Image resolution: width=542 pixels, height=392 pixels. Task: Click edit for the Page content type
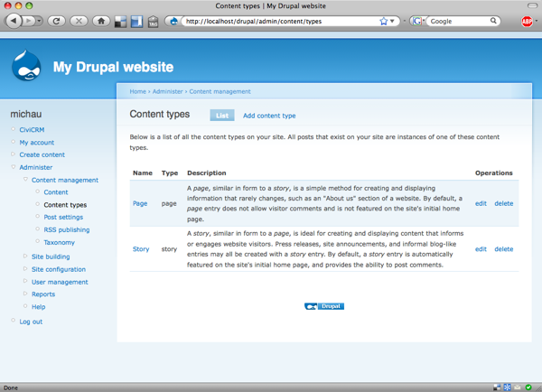click(x=481, y=203)
